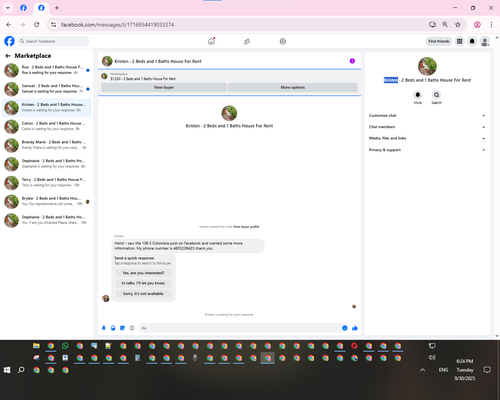Open the Windows Start menu
This screenshot has height=400, width=500.
pos(7,370)
